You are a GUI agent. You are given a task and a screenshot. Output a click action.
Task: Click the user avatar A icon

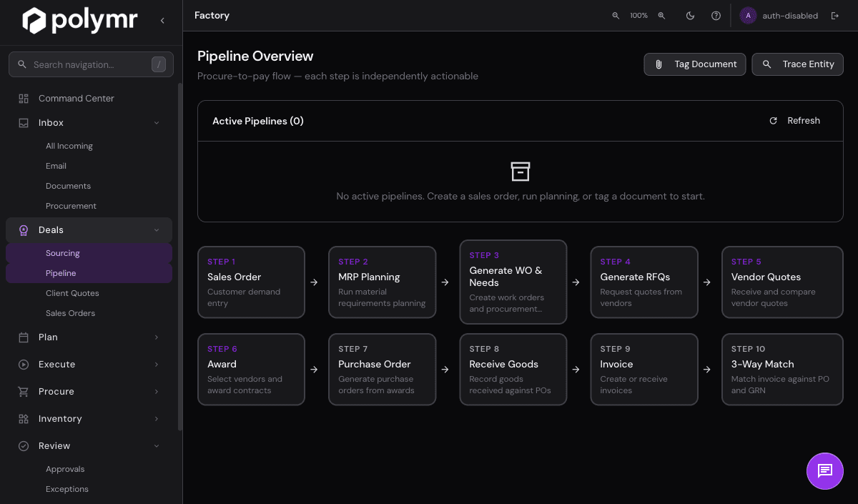pos(748,16)
